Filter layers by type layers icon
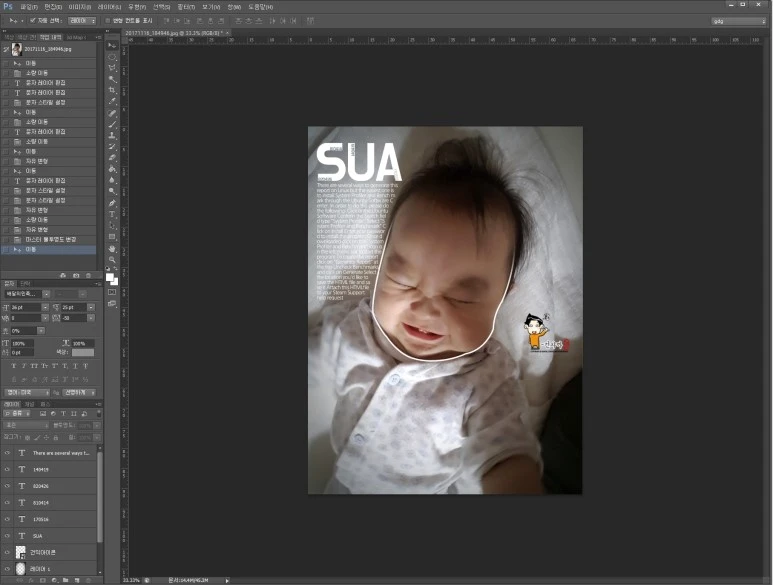Viewport: 773px width, 585px height. click(x=64, y=413)
